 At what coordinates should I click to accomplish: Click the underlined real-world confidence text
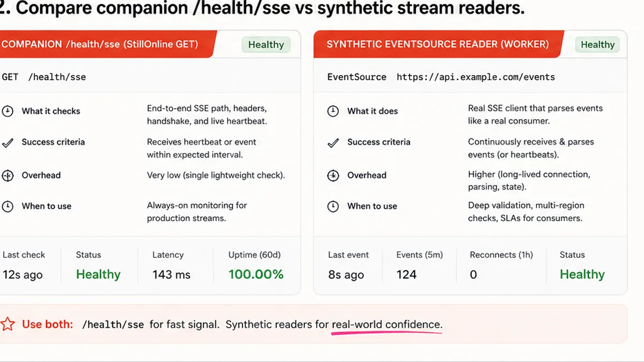[x=387, y=325]
